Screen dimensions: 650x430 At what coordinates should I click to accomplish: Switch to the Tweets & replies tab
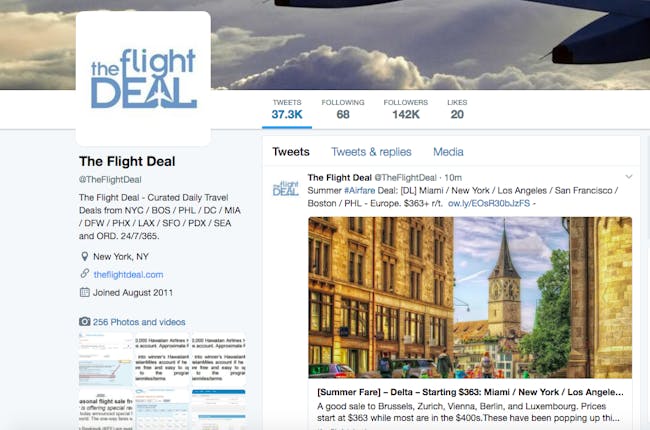coord(371,152)
